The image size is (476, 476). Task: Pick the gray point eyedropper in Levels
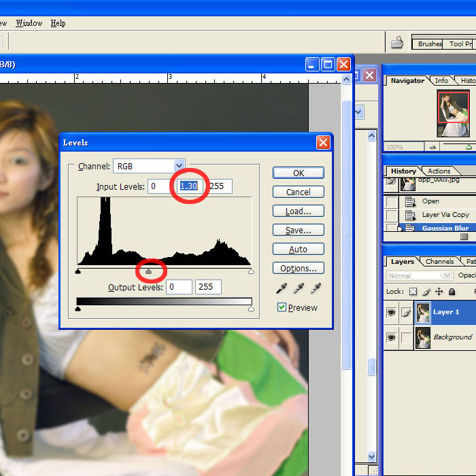point(298,289)
